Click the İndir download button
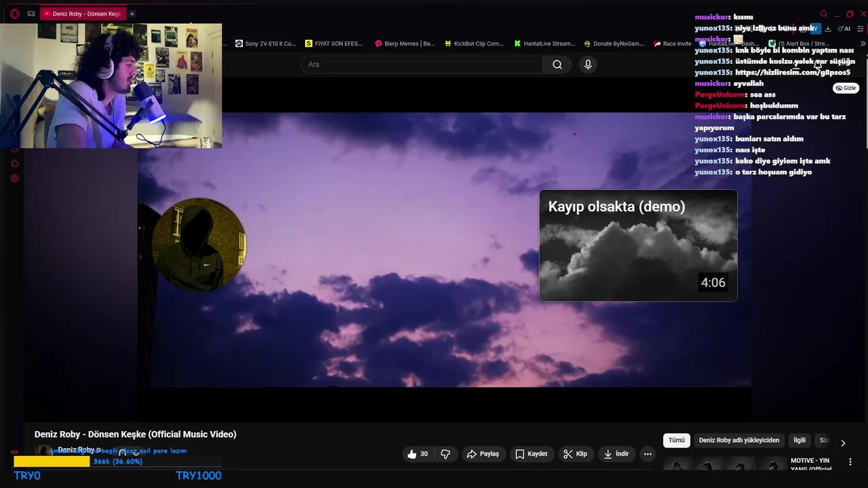The image size is (868, 488). pyautogui.click(x=616, y=454)
